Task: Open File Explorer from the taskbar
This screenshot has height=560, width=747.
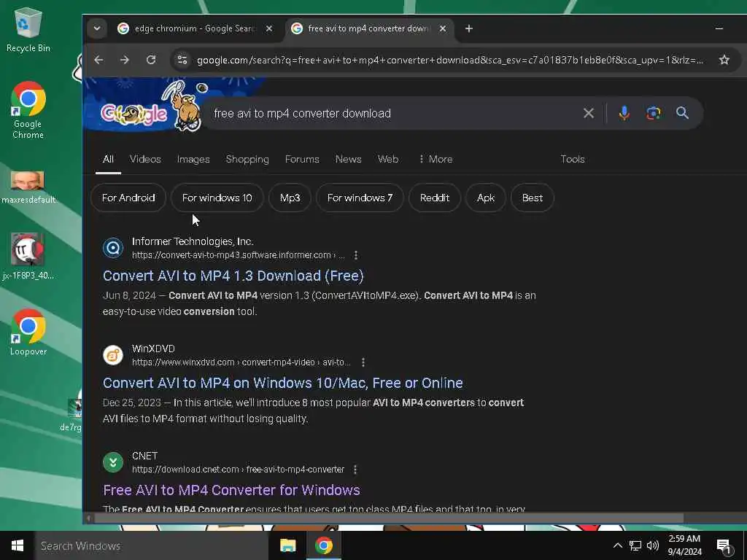Action: click(287, 545)
